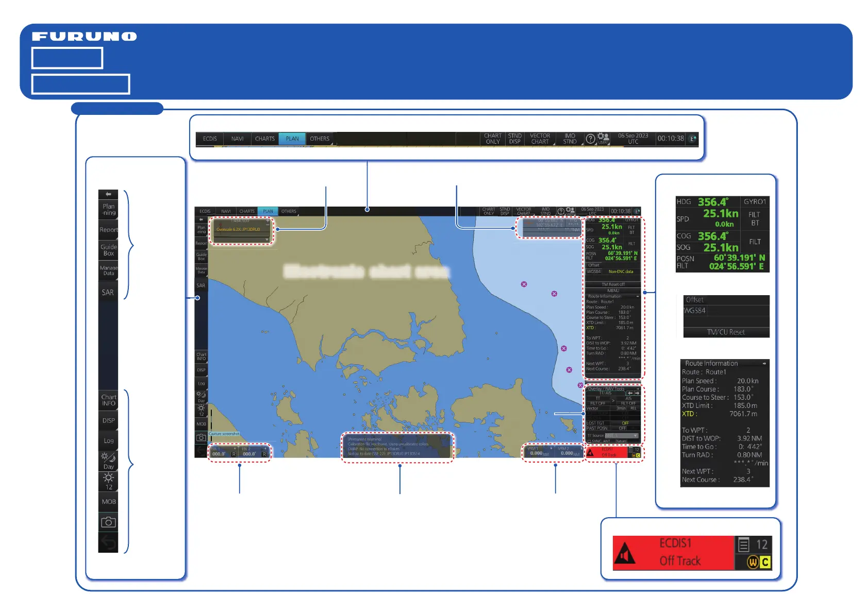Click back arrow atop main chart sidebar
Image resolution: width=868 pixels, height=613 pixels.
201,219
